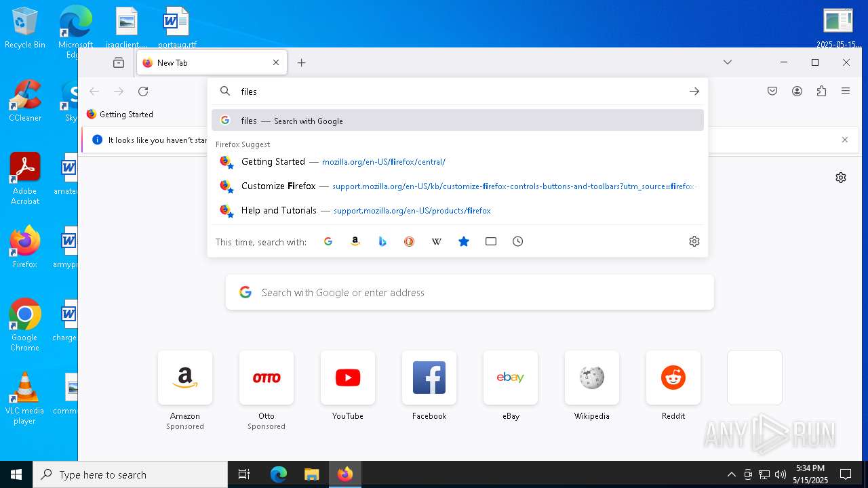Screen dimensions: 868x488
Task: Click the address bar containing 'files'
Action: [x=458, y=91]
